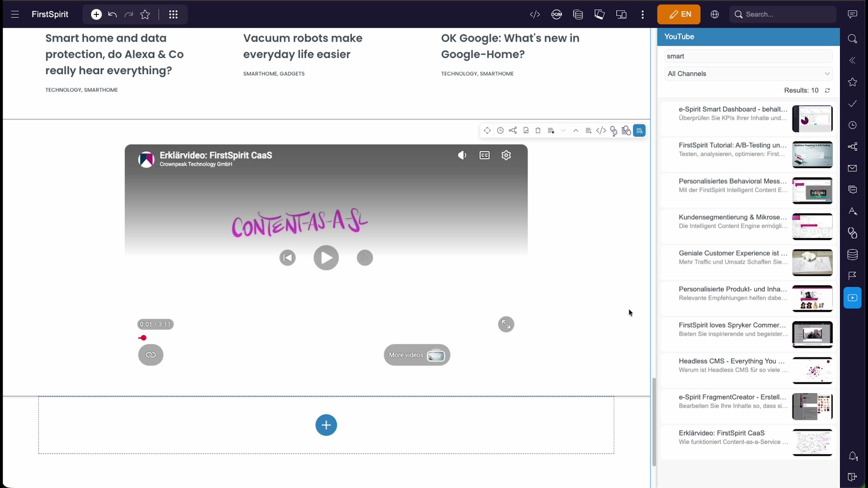Open the DOM inspector icon
This screenshot has width=868, height=488.
[x=557, y=14]
